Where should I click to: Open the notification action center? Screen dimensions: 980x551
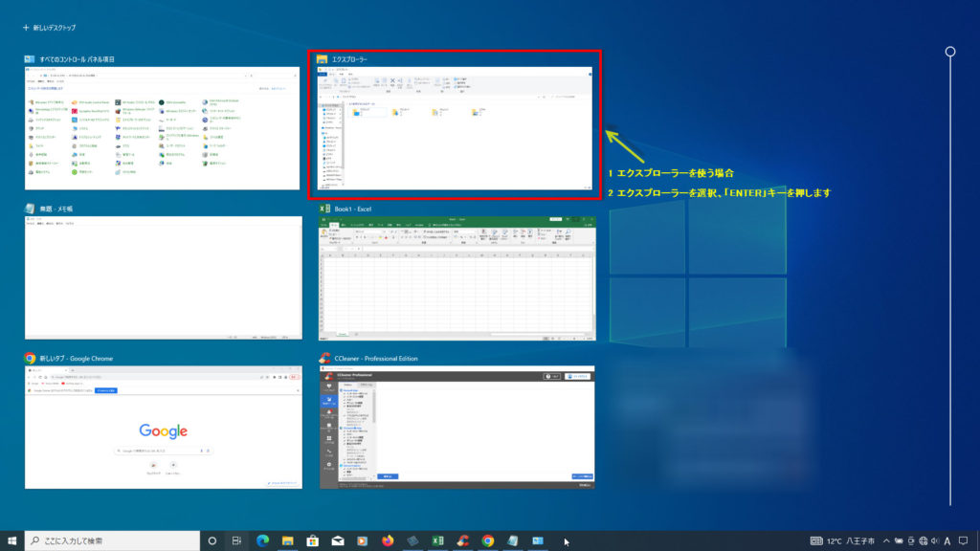click(x=965, y=540)
